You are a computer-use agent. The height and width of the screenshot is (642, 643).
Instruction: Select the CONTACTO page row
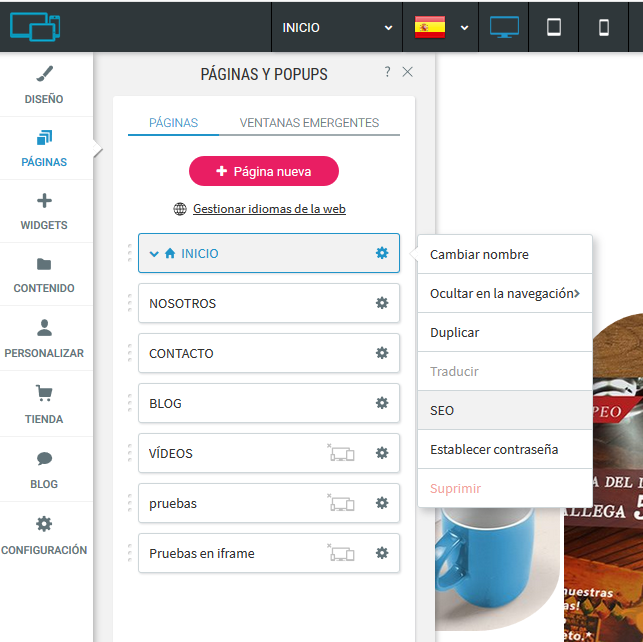(250, 353)
